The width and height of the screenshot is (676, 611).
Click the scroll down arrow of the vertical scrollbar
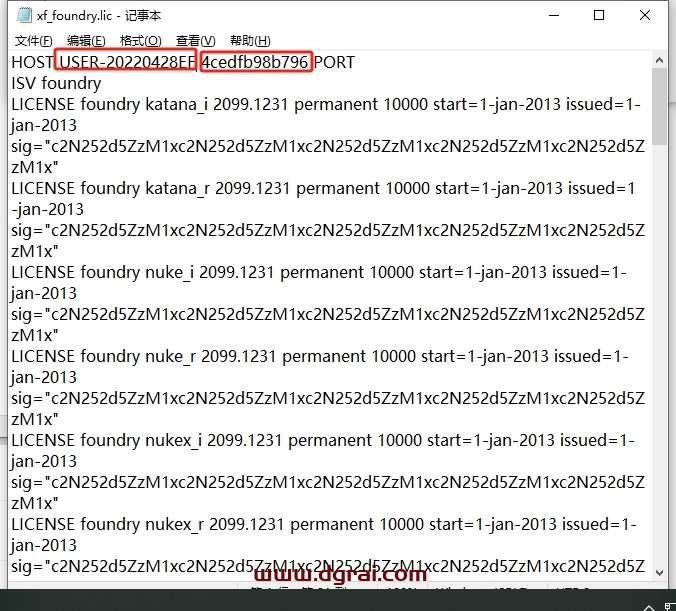[x=660, y=572]
